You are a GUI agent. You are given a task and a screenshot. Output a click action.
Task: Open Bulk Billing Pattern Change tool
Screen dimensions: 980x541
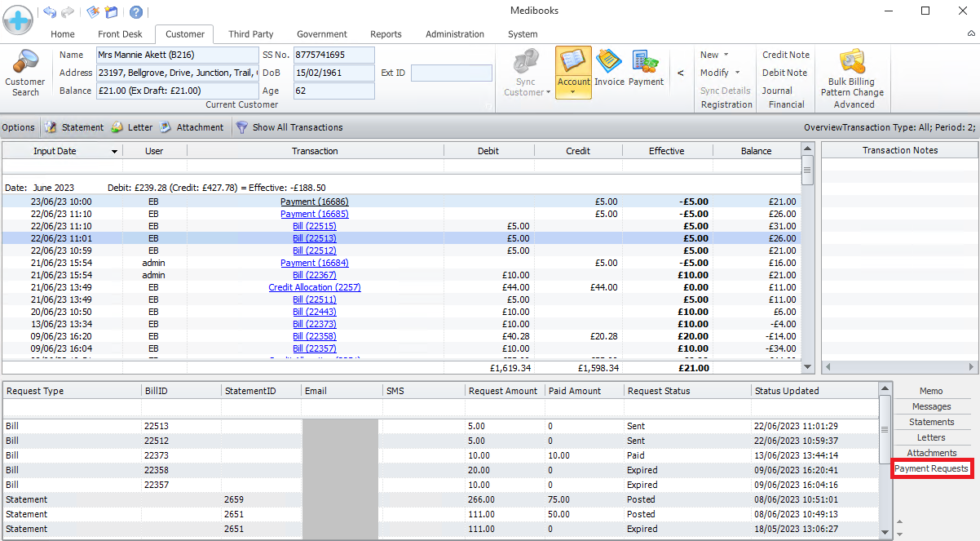click(853, 62)
